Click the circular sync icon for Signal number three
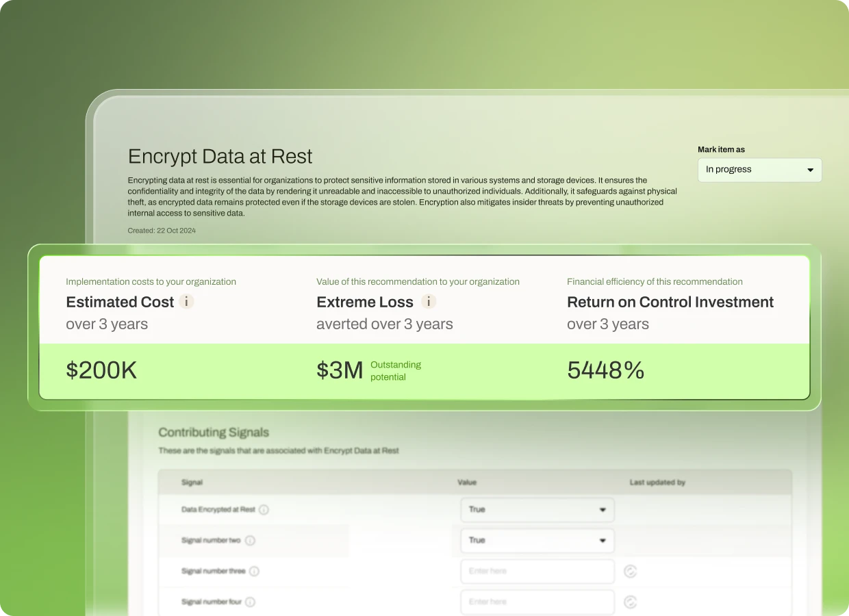The height and width of the screenshot is (616, 849). [630, 572]
